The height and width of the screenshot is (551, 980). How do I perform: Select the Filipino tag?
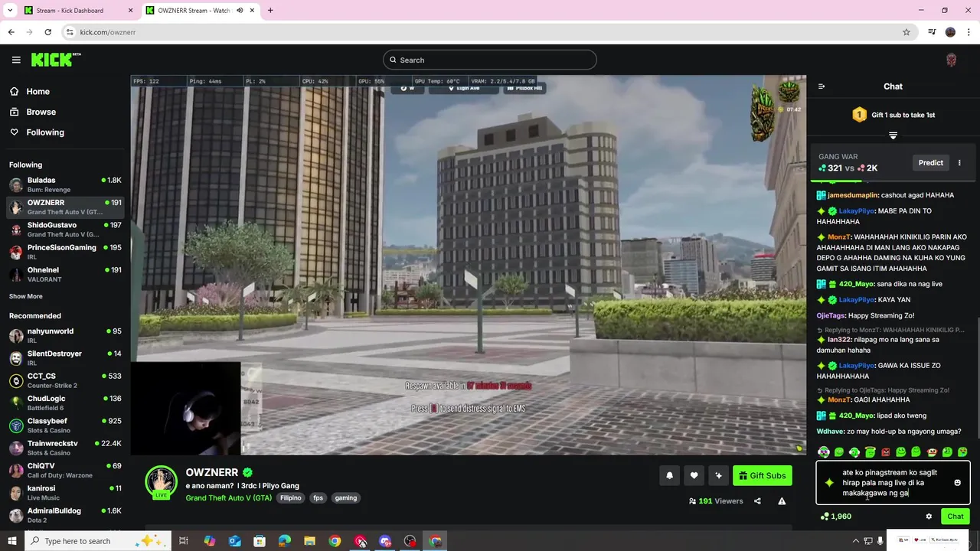click(x=291, y=498)
